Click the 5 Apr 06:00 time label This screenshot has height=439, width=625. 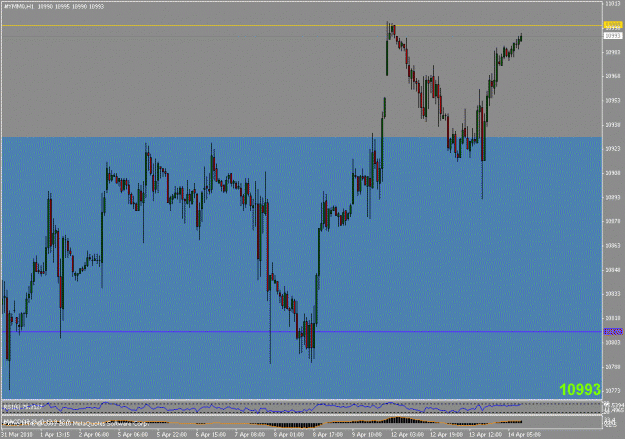133,434
